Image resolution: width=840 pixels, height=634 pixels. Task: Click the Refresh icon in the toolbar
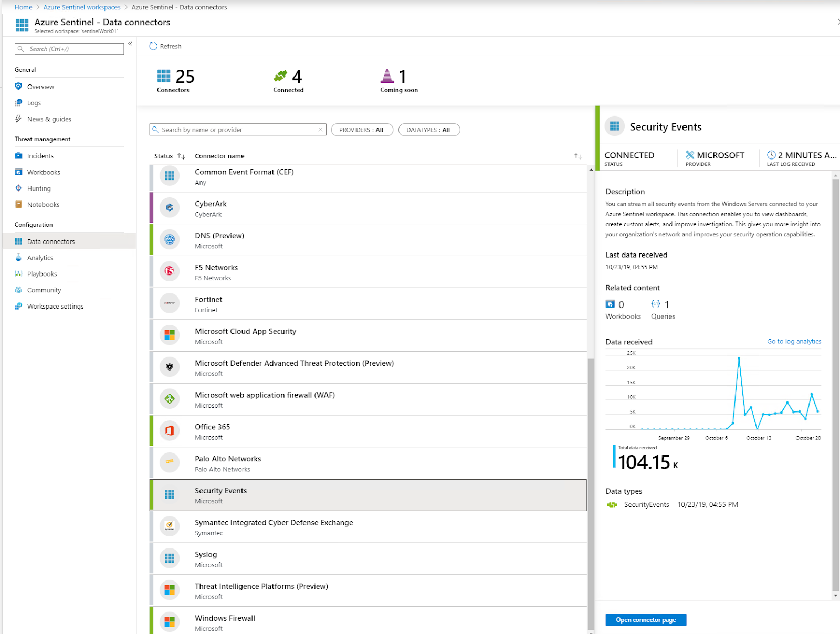coord(153,46)
